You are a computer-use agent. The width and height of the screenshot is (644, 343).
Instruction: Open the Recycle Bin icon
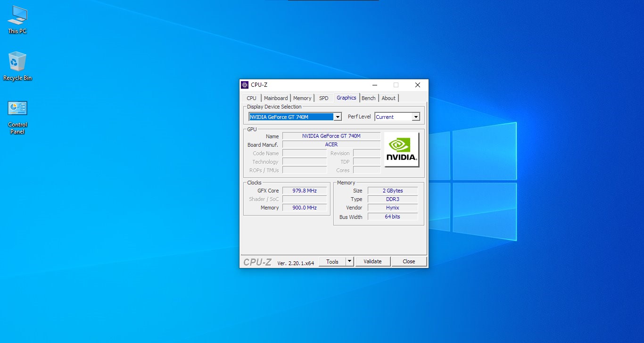(17, 66)
